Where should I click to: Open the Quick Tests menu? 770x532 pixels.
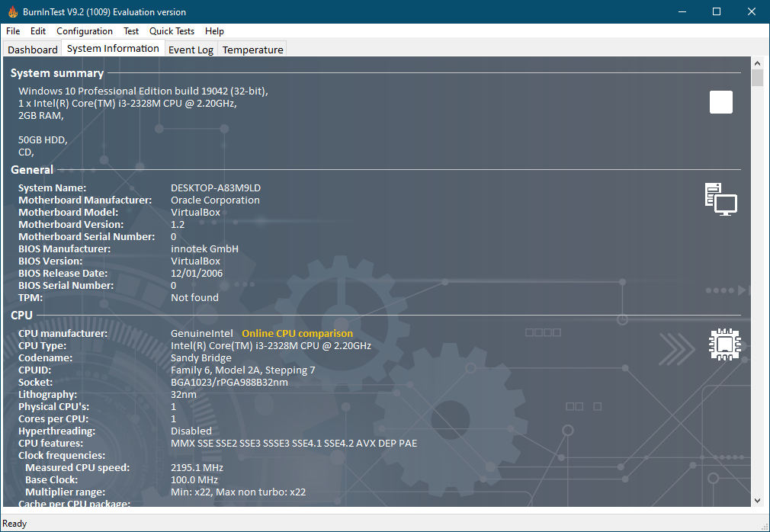tap(172, 31)
